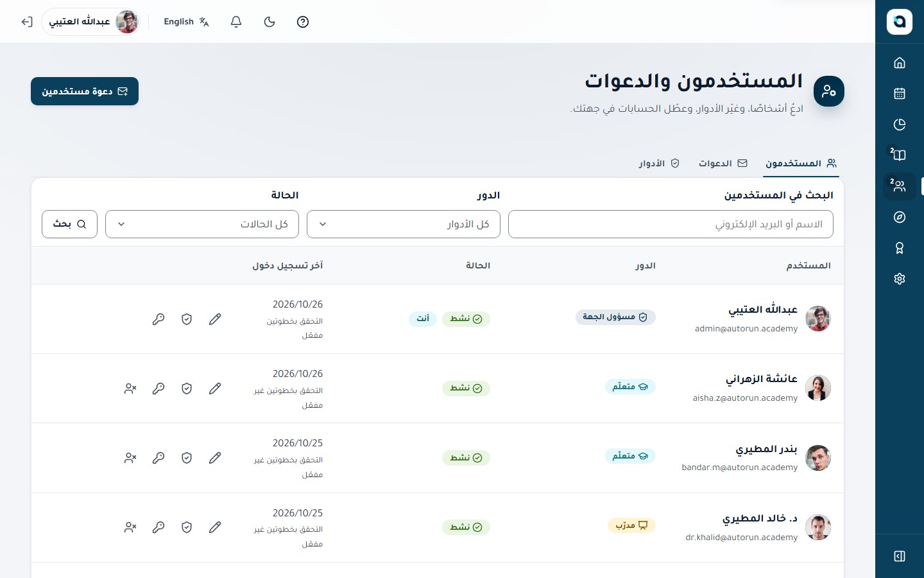Switch to the المستخدمون tab
The height and width of the screenshot is (578, 924).
coord(801,163)
